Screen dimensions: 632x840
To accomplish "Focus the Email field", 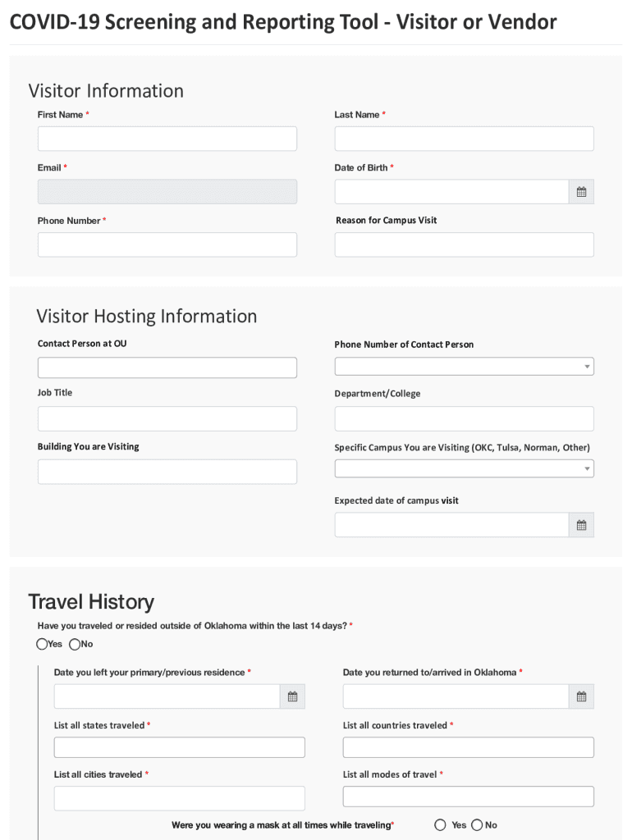I will 167,192.
